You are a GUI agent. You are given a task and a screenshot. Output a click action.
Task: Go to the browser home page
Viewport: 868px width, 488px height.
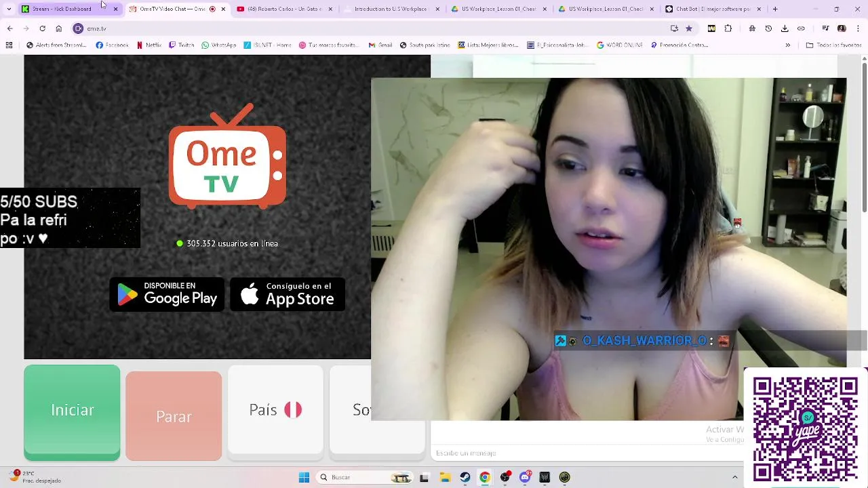pyautogui.click(x=58, y=28)
